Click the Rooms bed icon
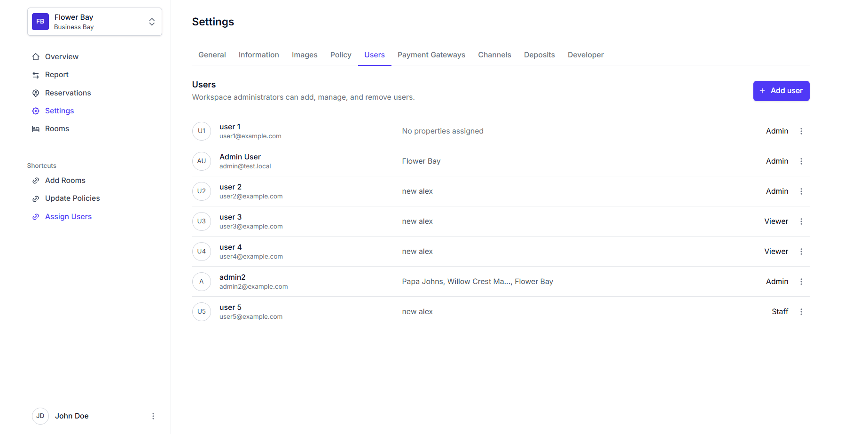 36,129
